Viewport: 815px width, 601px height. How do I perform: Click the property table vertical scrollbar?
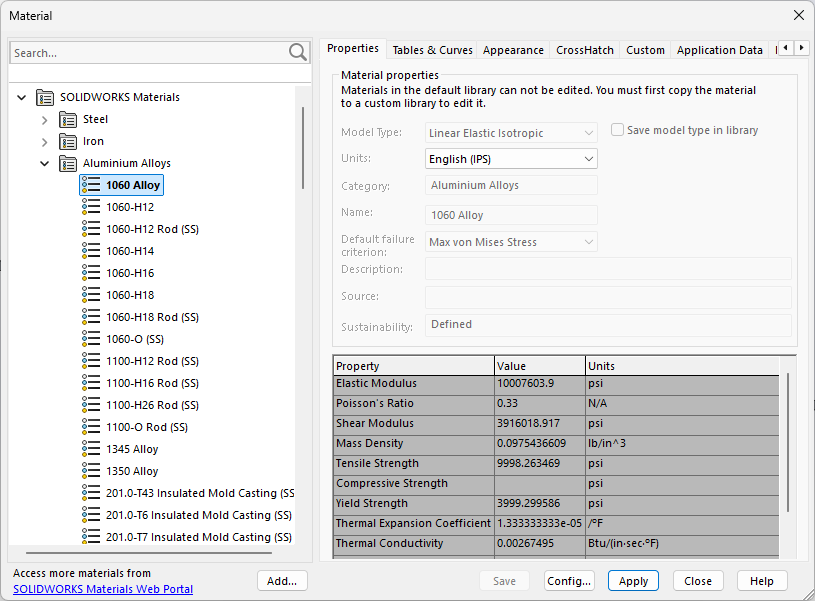[x=788, y=442]
